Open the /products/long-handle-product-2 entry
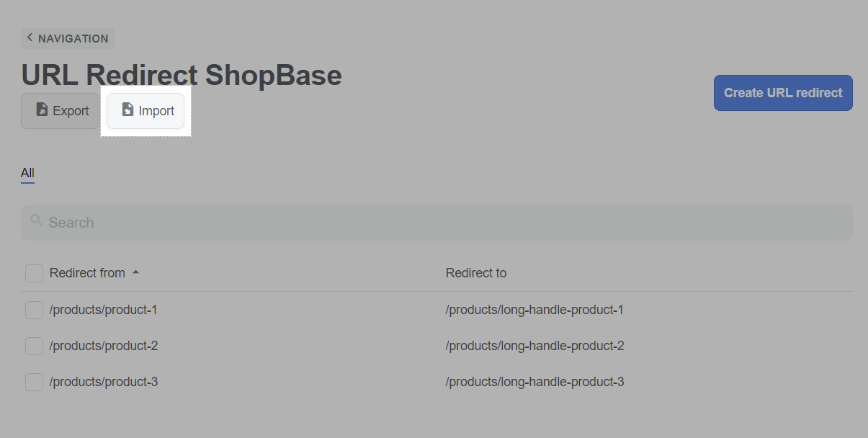Viewport: 868px width, 438px height. point(535,346)
